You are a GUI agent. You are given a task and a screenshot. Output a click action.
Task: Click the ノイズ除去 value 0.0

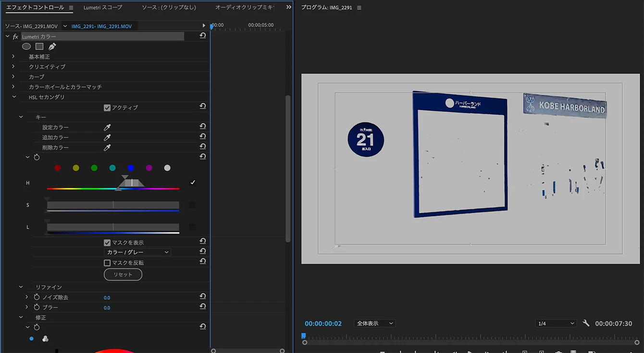coord(107,298)
